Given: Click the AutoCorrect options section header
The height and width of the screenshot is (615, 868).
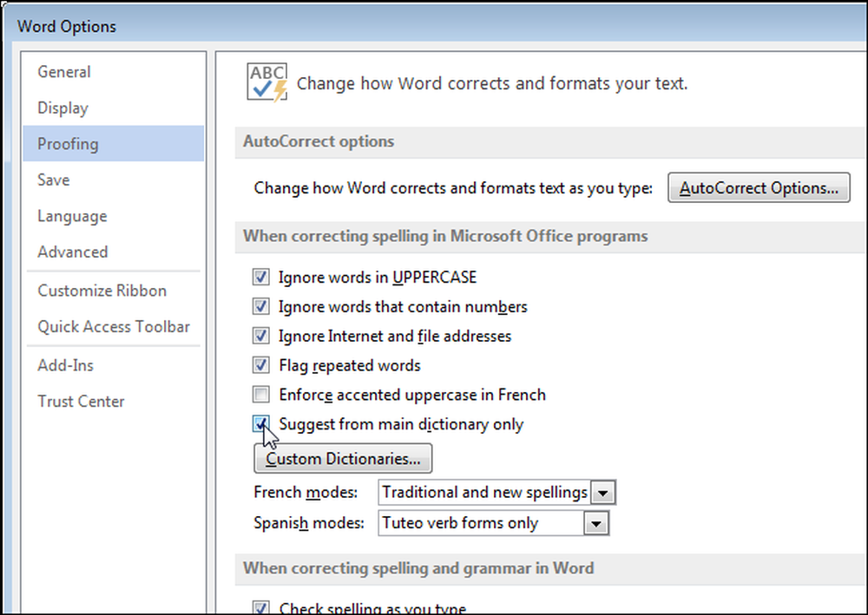Looking at the screenshot, I should click(319, 141).
